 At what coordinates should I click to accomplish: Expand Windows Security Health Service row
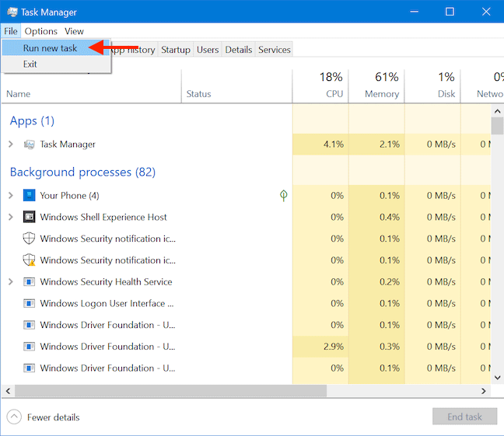point(11,282)
